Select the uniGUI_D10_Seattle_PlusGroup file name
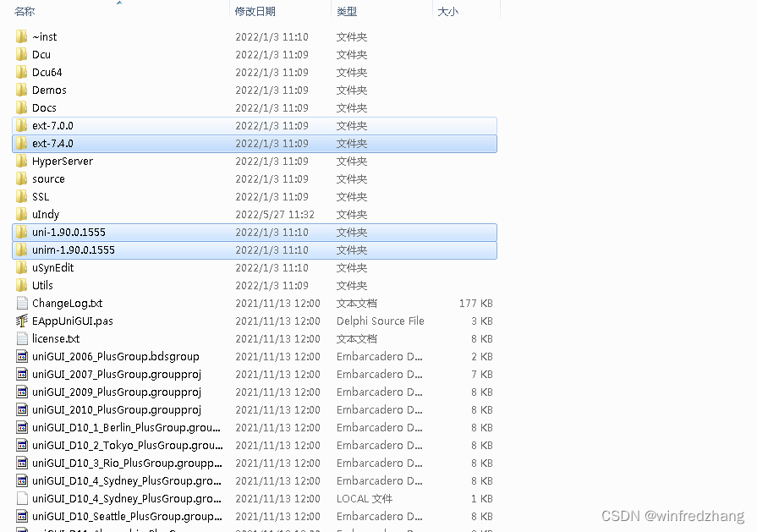The height and width of the screenshot is (532, 757). pos(128,516)
